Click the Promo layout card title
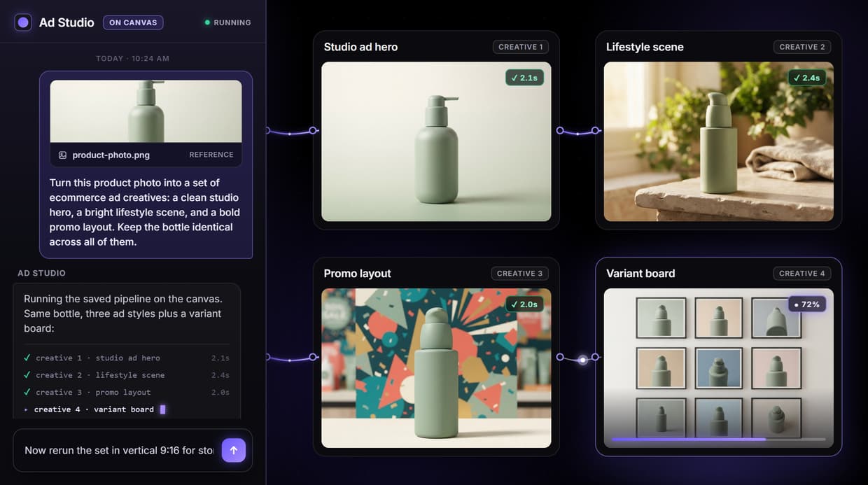Image resolution: width=868 pixels, height=485 pixels. pos(357,274)
